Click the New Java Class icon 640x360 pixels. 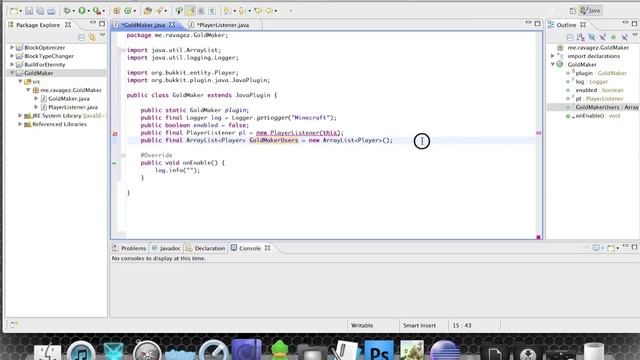tap(128, 11)
